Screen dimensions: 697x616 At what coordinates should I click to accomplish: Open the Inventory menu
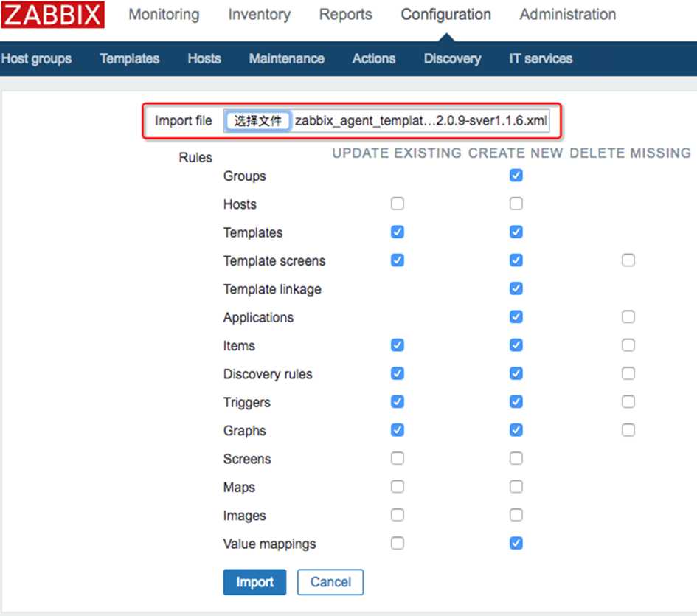[x=259, y=15]
